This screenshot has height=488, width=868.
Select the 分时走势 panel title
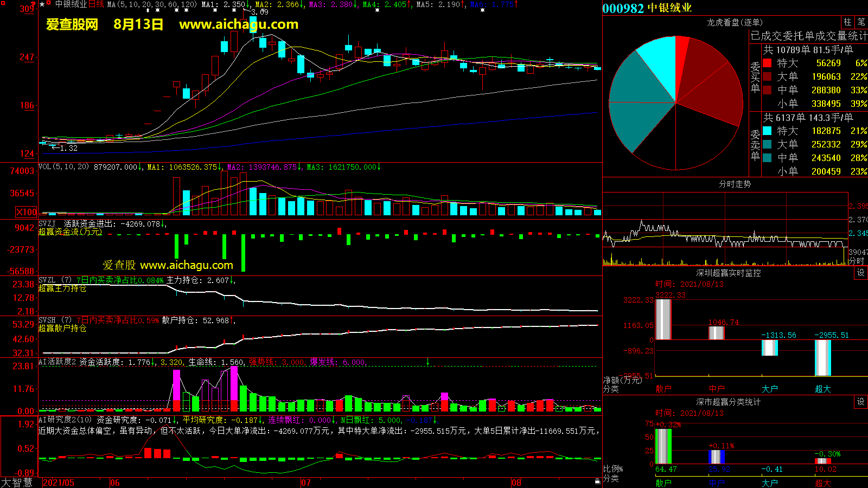coord(735,184)
